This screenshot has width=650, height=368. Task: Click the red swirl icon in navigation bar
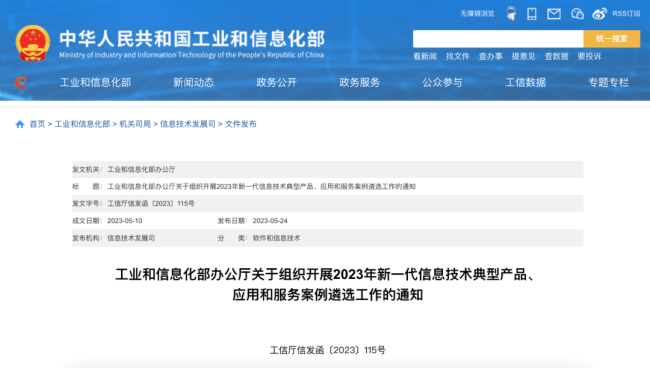pos(21,82)
